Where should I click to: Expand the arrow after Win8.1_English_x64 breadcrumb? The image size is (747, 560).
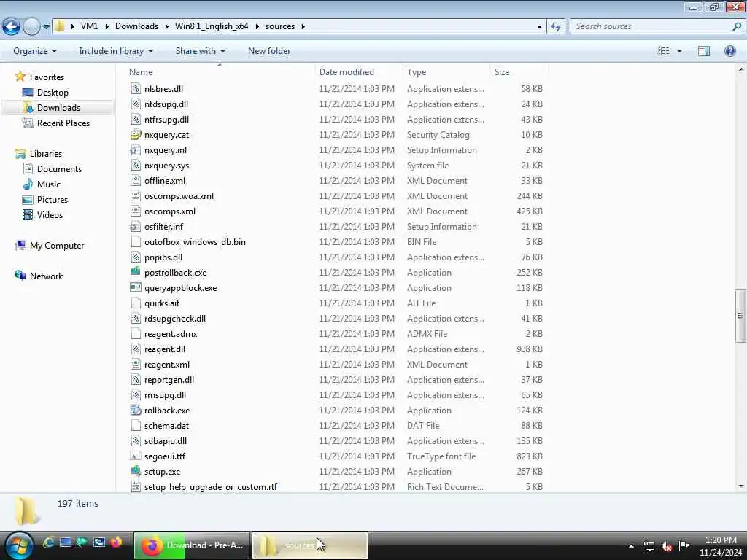point(258,26)
